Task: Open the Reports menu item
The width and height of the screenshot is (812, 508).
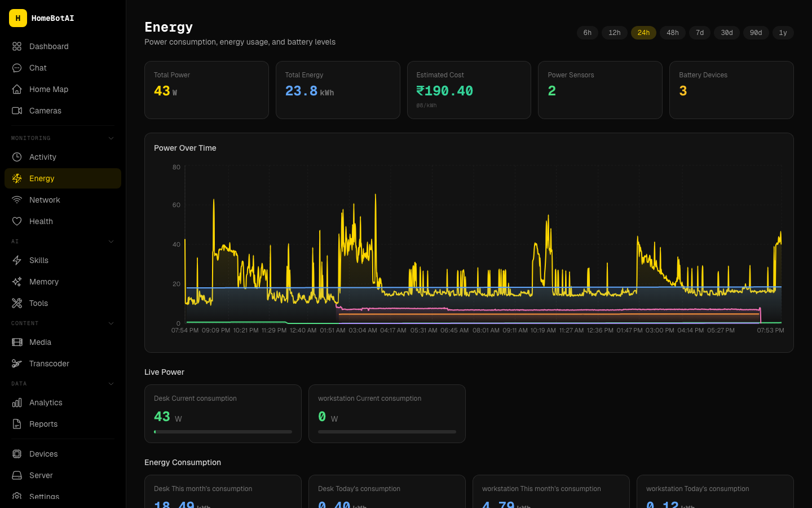Action: point(43,424)
